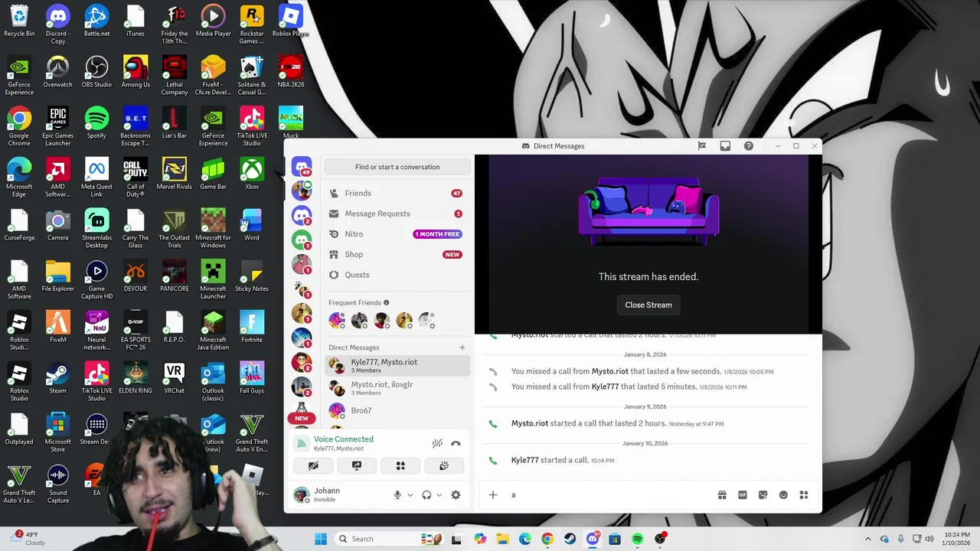This screenshot has height=551, width=980.
Task: Open the Shop page
Action: point(397,254)
